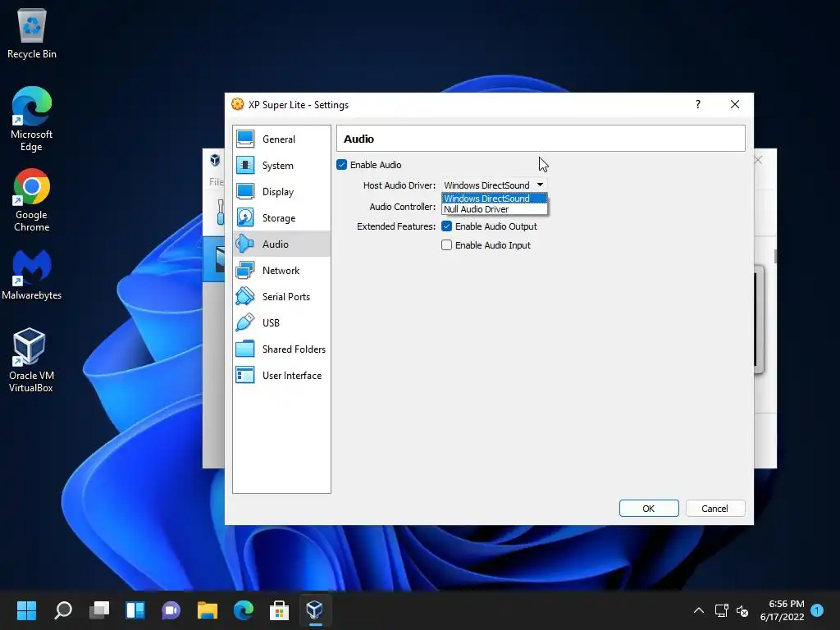Uncheck Enable Audio checkbox

342,164
